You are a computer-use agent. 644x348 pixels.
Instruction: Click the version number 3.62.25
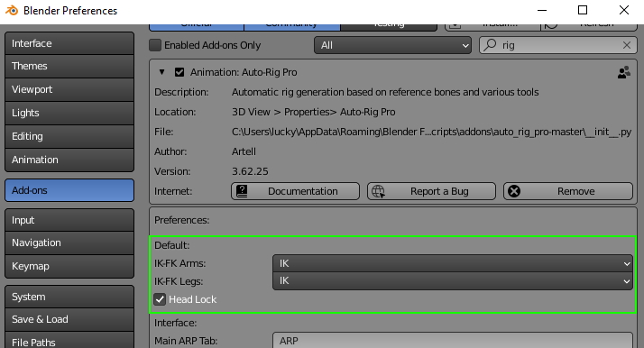[250, 171]
